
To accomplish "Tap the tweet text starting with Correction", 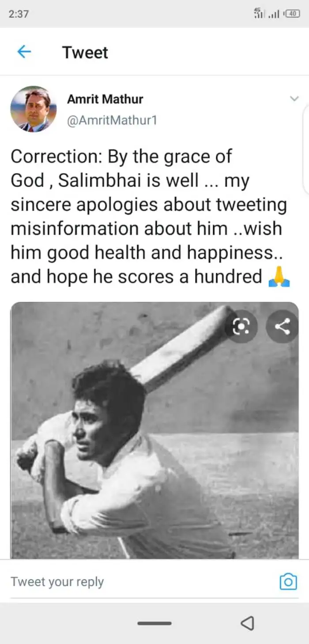I will (150, 217).
